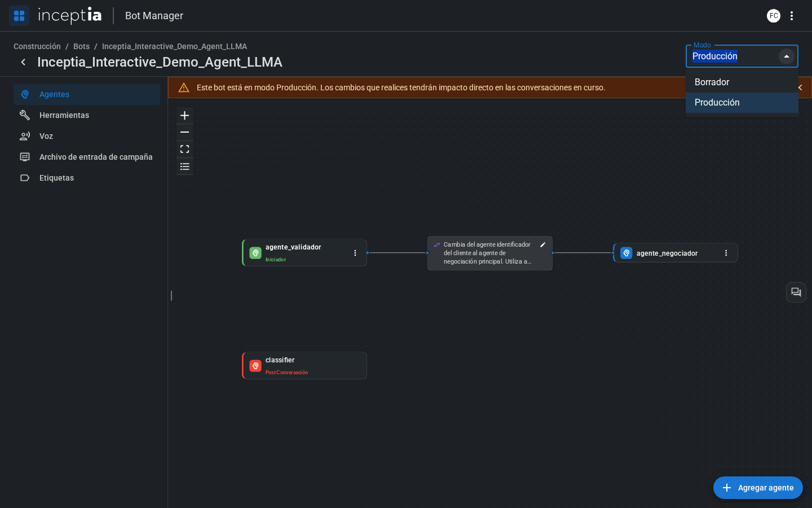The width and height of the screenshot is (812, 508).
Task: Click the Inceptia_Interactive_Demo_Agent_LLMA page heading
Action: pos(160,62)
